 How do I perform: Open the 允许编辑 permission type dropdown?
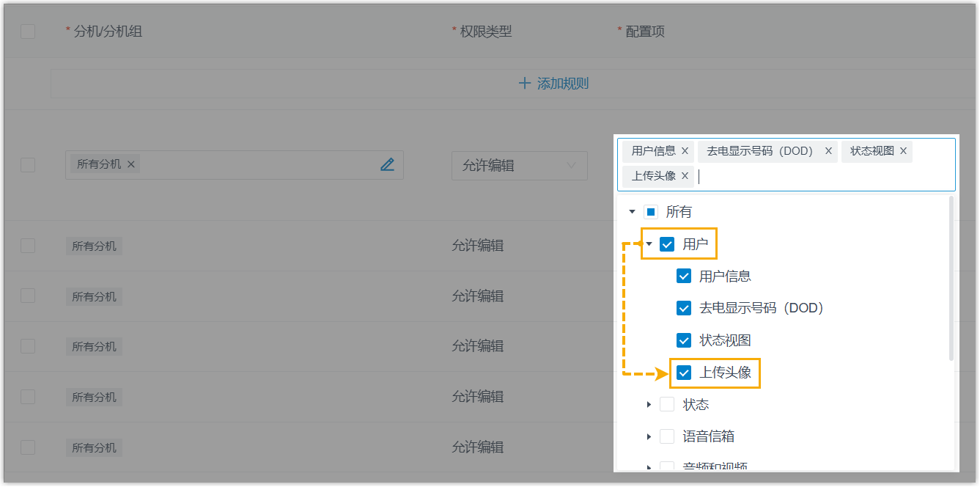[x=519, y=166]
